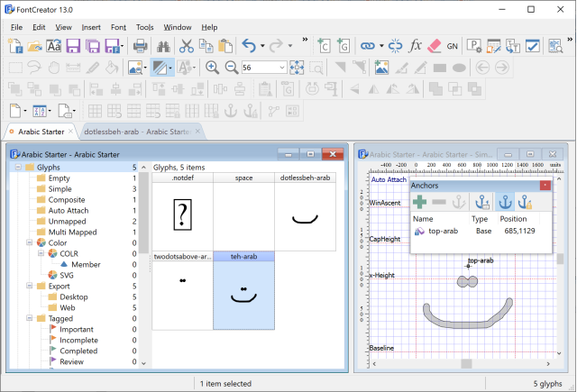Collapse the Glyphs root tree node

click(x=16, y=167)
